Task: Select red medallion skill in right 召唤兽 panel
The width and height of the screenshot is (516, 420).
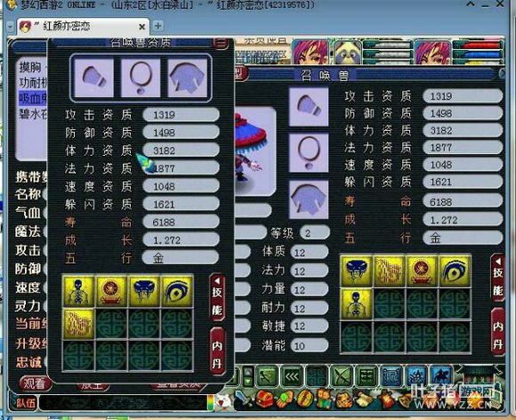Action: [x=422, y=271]
